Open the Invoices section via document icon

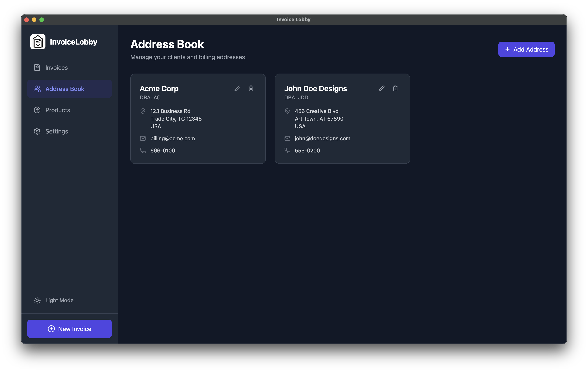pos(37,67)
